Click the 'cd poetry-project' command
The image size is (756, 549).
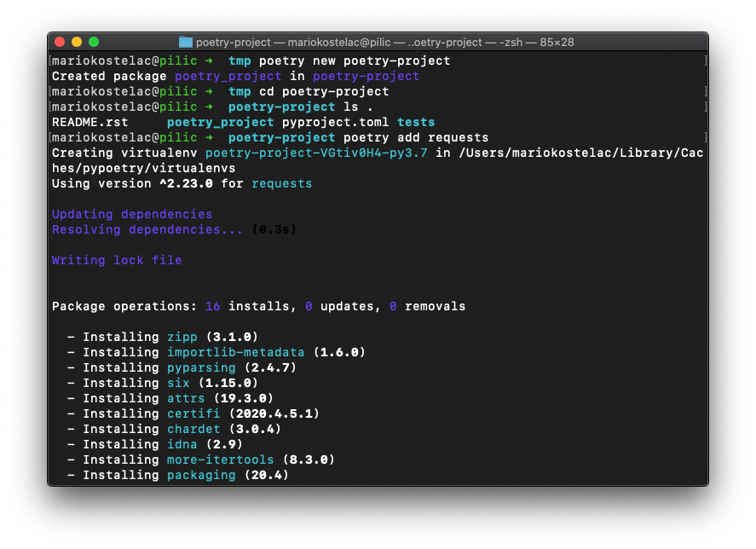324,92
